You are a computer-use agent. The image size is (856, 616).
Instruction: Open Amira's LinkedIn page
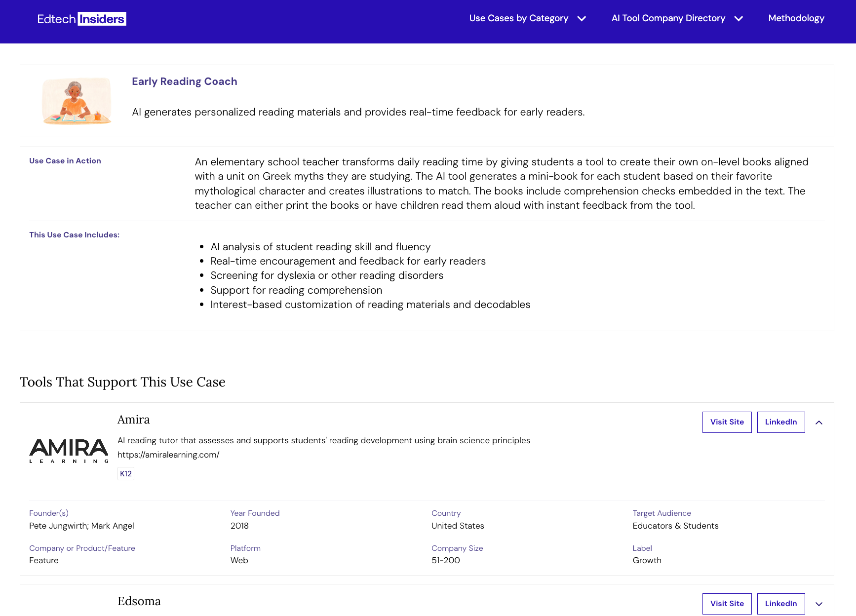pos(780,422)
